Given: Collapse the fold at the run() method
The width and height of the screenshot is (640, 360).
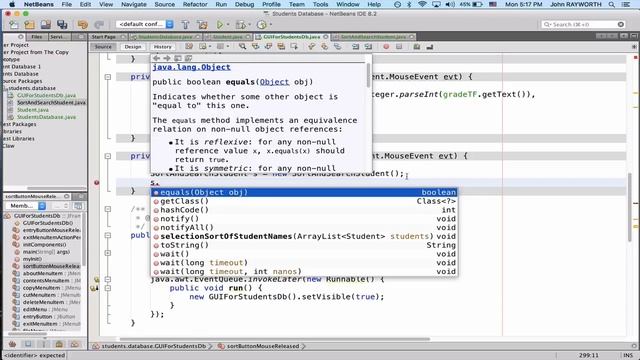Looking at the screenshot, I should coord(108,288).
